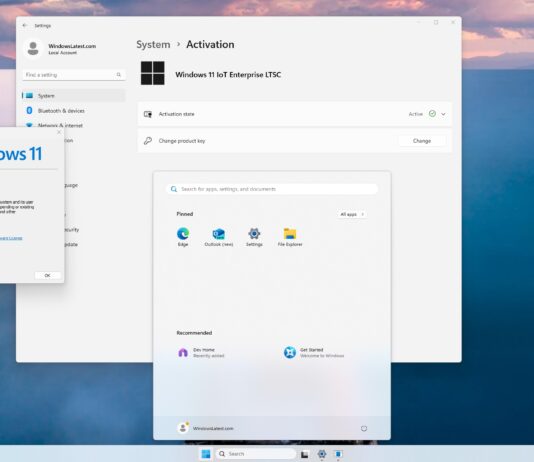Open Edge from pinned apps
This screenshot has height=462, width=534.
[183, 237]
